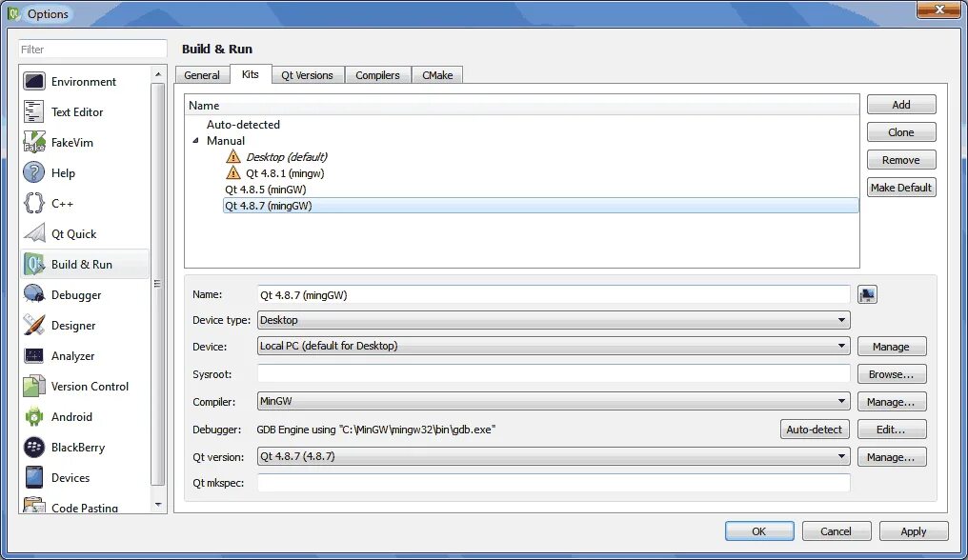Click category list scroll down arrow
The width and height of the screenshot is (968, 560).
click(158, 505)
